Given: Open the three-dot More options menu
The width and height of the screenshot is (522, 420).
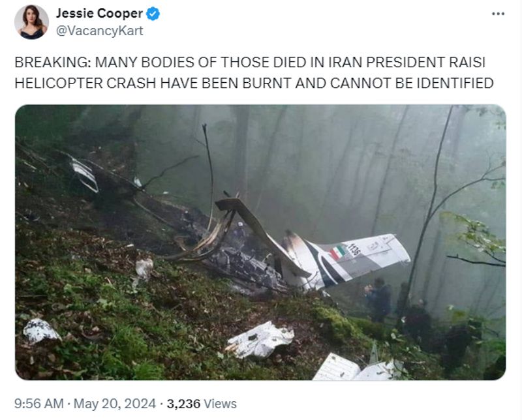Looking at the screenshot, I should click(498, 14).
